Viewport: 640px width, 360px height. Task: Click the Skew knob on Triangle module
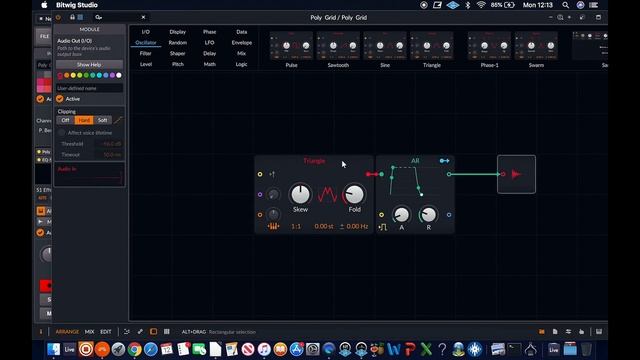(300, 194)
